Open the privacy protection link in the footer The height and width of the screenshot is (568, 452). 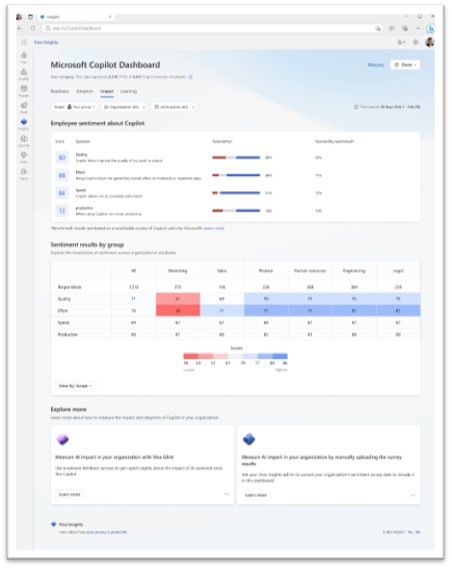106,532
